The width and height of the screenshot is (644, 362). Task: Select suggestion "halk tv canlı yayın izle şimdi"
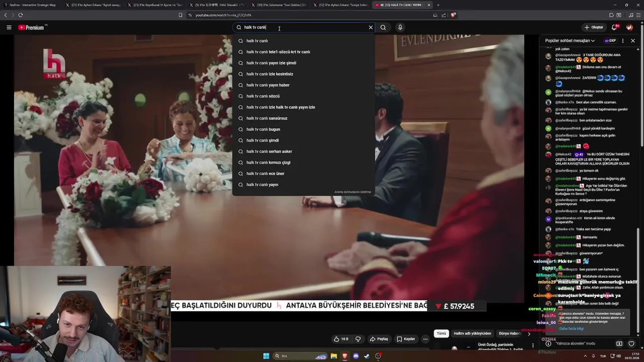[303, 63]
